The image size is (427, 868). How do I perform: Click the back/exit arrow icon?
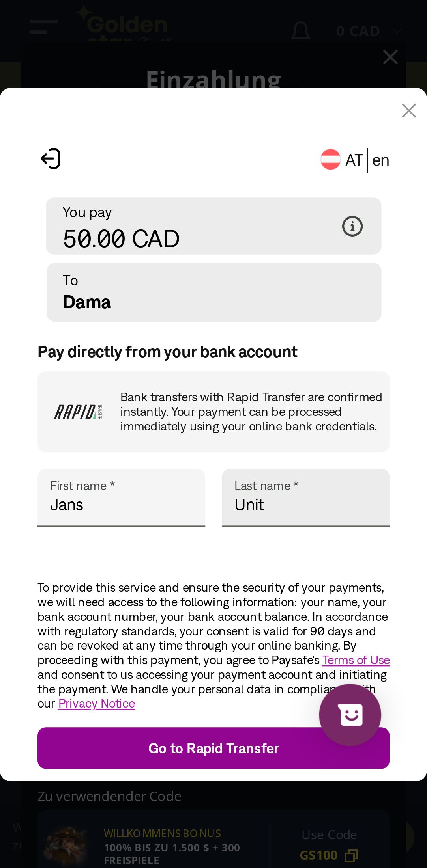pos(51,159)
